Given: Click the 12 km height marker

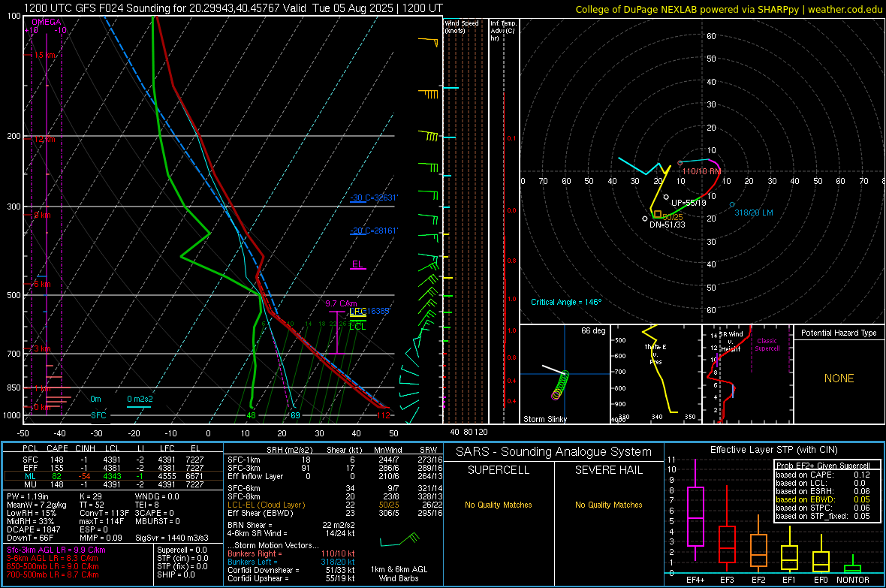Looking at the screenshot, I should click(44, 139).
